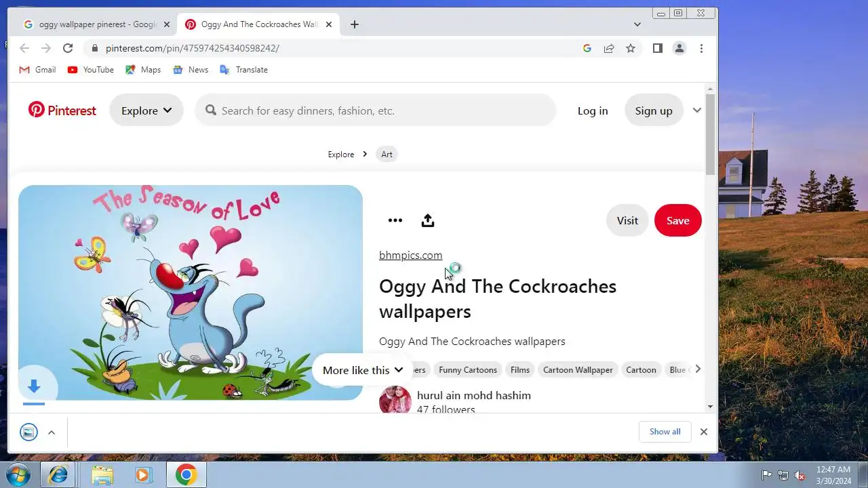Open the Explore dropdown menu
868x488 pixels.
tap(146, 110)
